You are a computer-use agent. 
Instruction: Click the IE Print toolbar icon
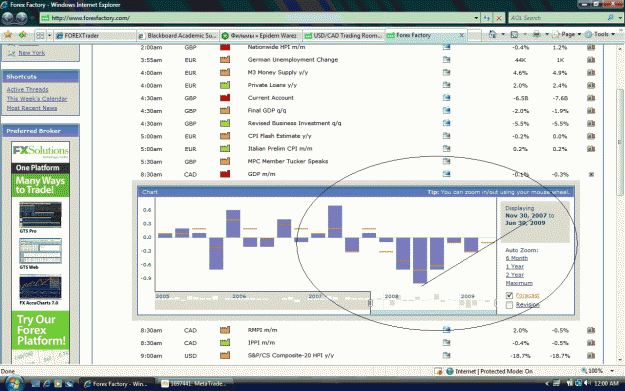click(537, 35)
